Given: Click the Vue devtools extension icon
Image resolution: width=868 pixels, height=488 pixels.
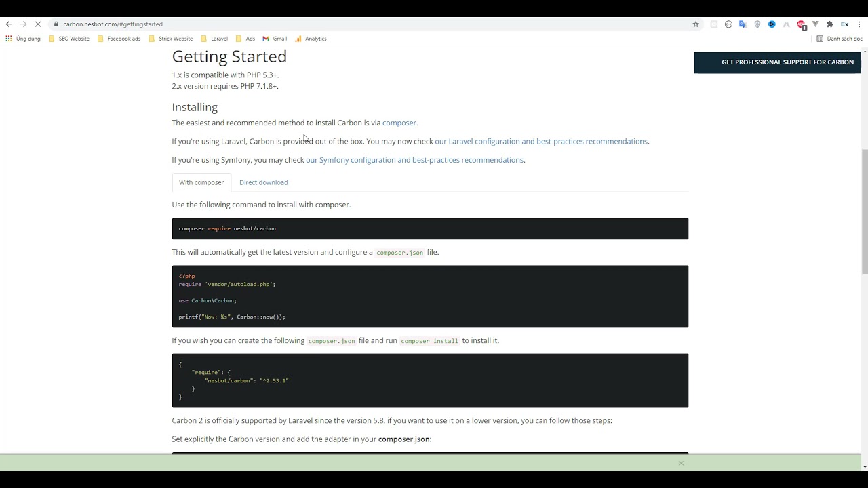Looking at the screenshot, I should tap(815, 24).
